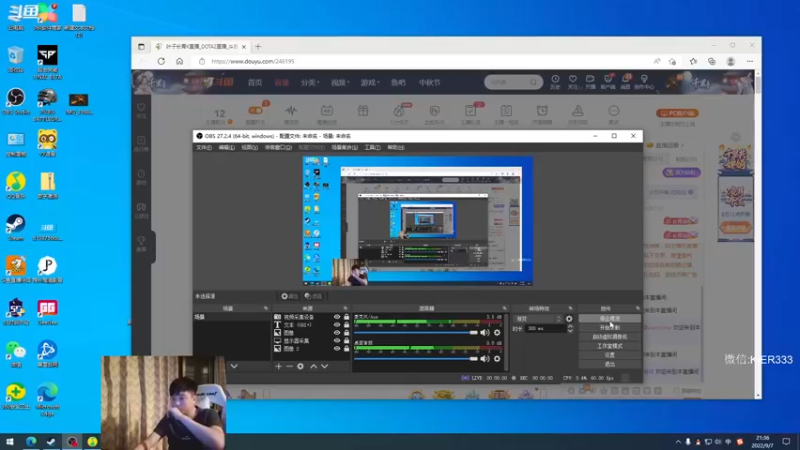Remove selected source with minus icon
800x450 pixels.
[x=289, y=366]
